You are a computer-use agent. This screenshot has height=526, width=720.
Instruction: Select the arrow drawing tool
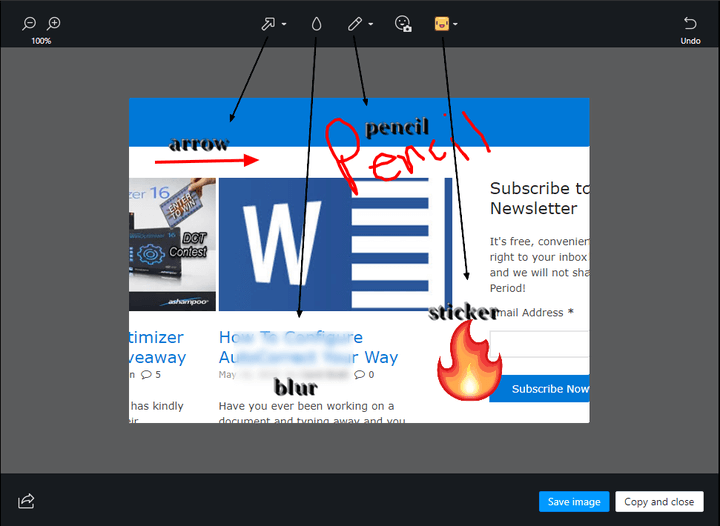[268, 23]
